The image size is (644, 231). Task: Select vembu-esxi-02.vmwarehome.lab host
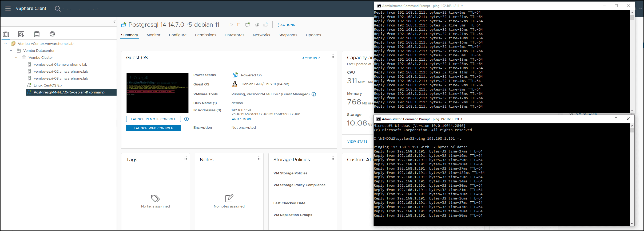61,71
